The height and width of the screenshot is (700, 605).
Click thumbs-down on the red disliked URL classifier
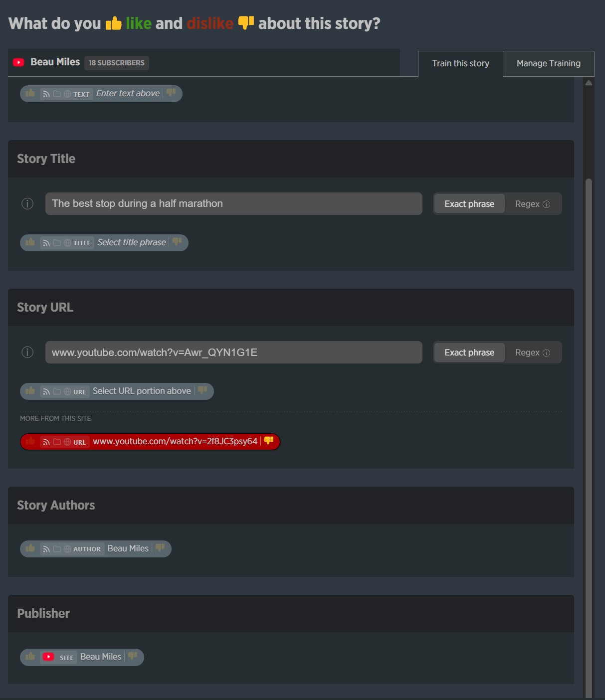pos(269,441)
